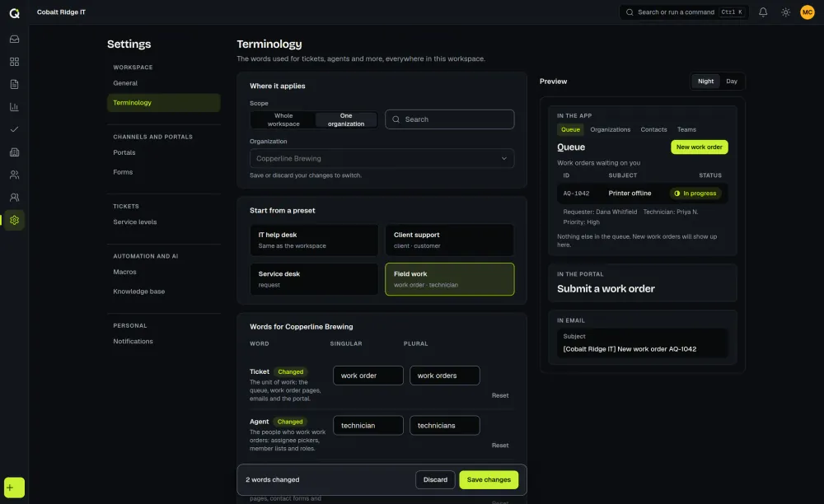This screenshot has height=504, width=824.
Task: Open the notifications bell icon
Action: click(763, 12)
